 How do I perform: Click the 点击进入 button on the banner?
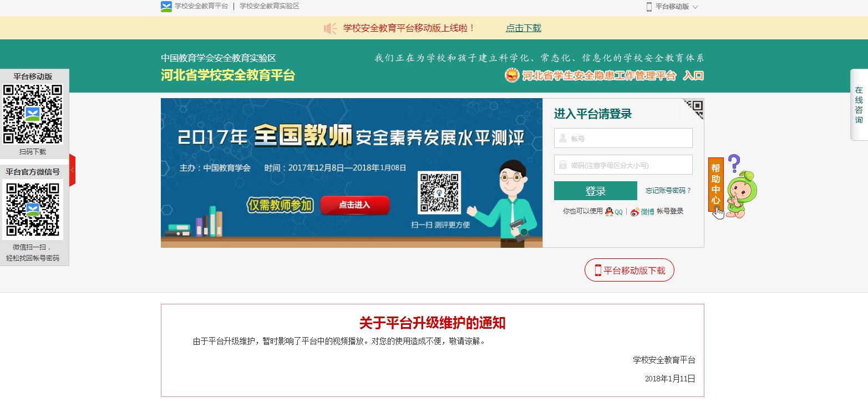[354, 205]
